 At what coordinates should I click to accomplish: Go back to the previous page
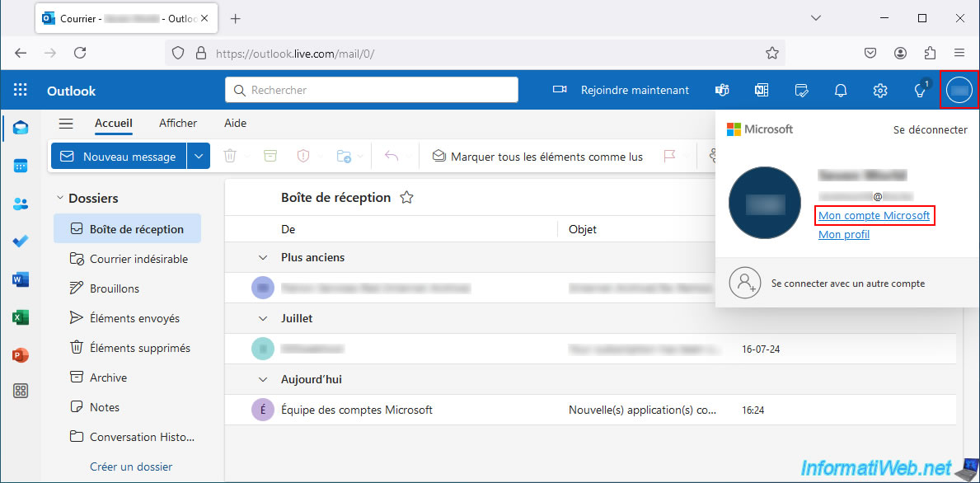[x=21, y=53]
